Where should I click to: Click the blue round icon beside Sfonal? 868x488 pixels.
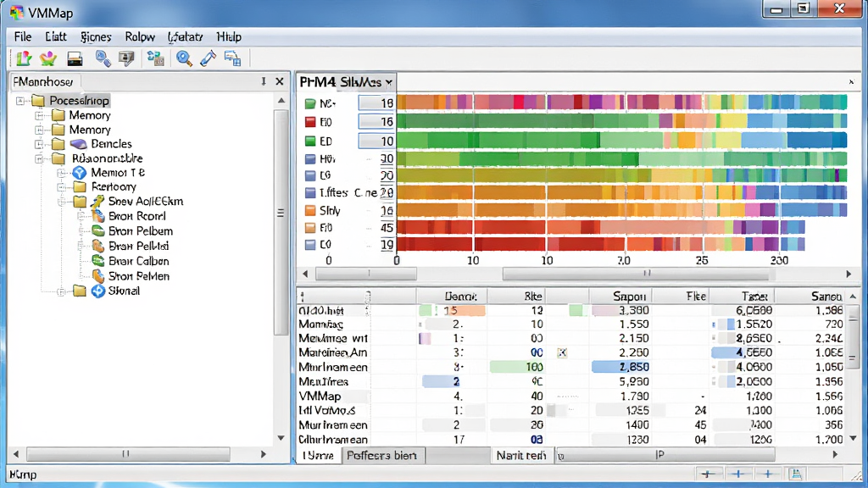(98, 291)
